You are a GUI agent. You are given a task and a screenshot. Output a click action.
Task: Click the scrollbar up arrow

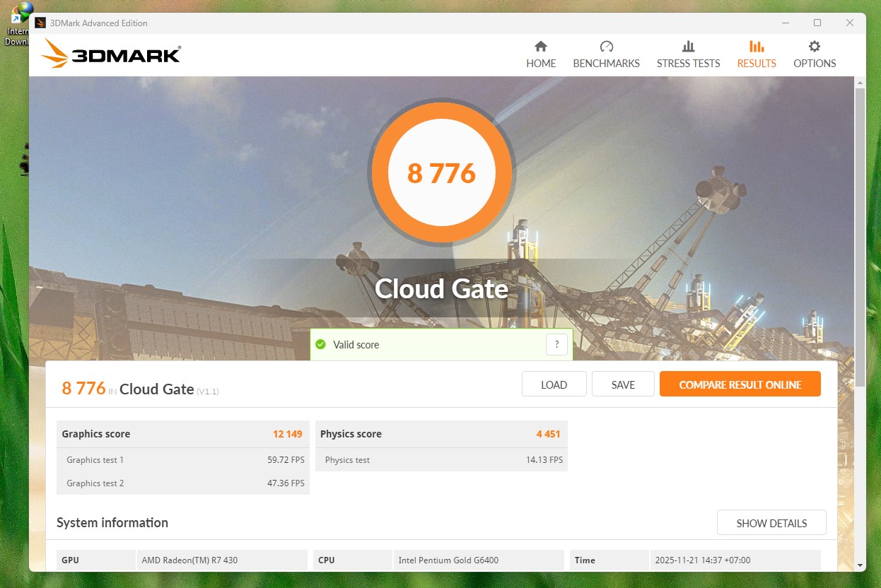tap(860, 83)
